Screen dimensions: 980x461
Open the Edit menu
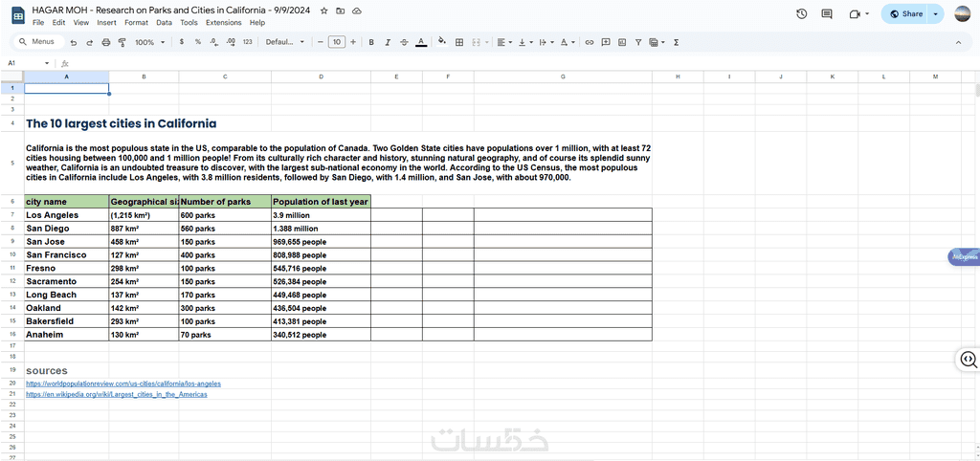pyautogui.click(x=58, y=23)
